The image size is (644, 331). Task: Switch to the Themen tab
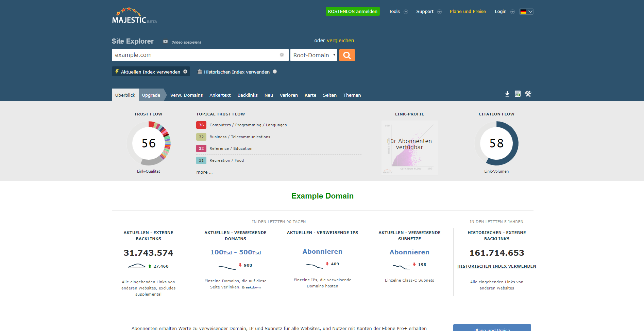point(352,95)
